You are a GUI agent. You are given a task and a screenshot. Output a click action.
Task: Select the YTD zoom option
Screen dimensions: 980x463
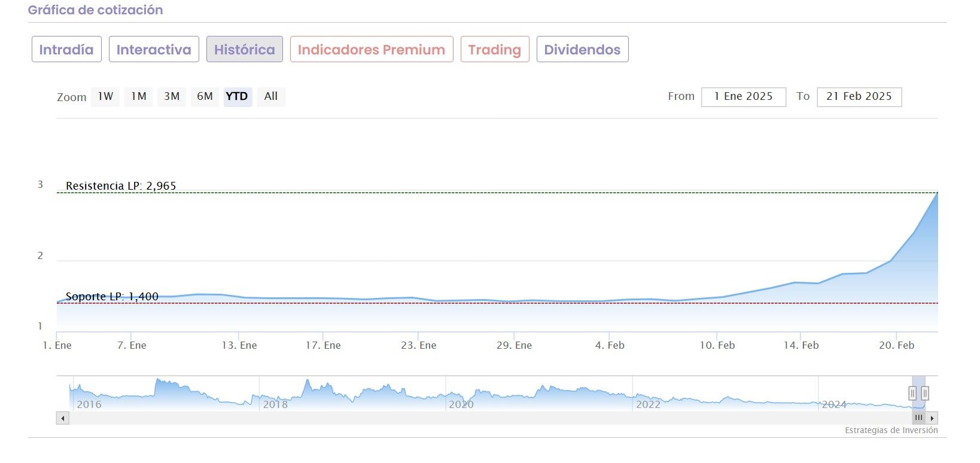pyautogui.click(x=237, y=96)
